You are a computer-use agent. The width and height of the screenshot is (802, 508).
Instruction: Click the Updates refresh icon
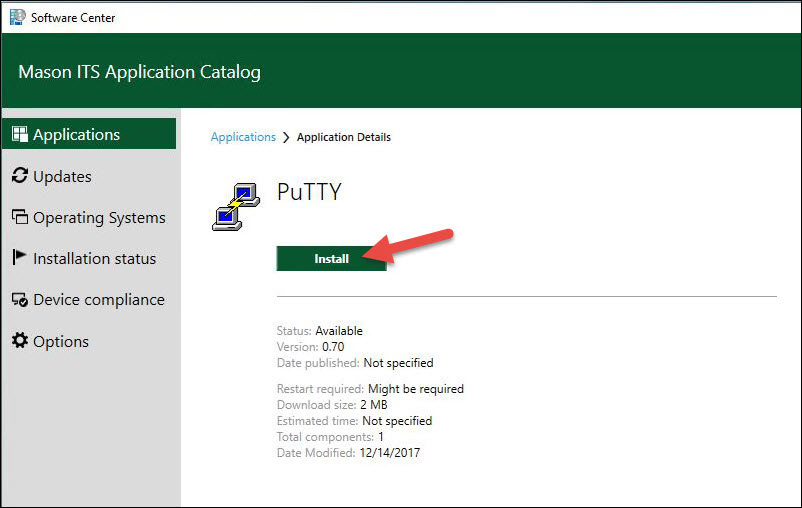coord(19,176)
